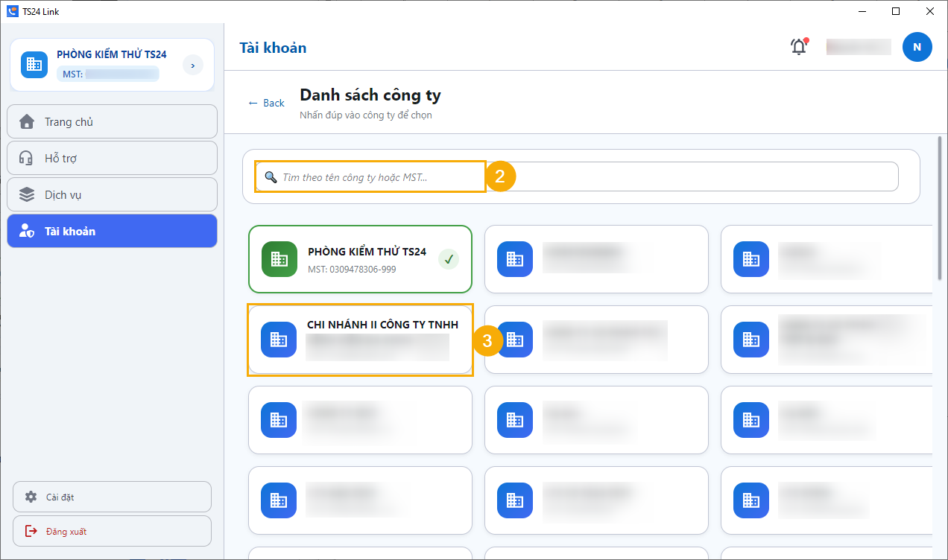Open the notification bell
The width and height of the screenshot is (948, 560).
point(799,47)
